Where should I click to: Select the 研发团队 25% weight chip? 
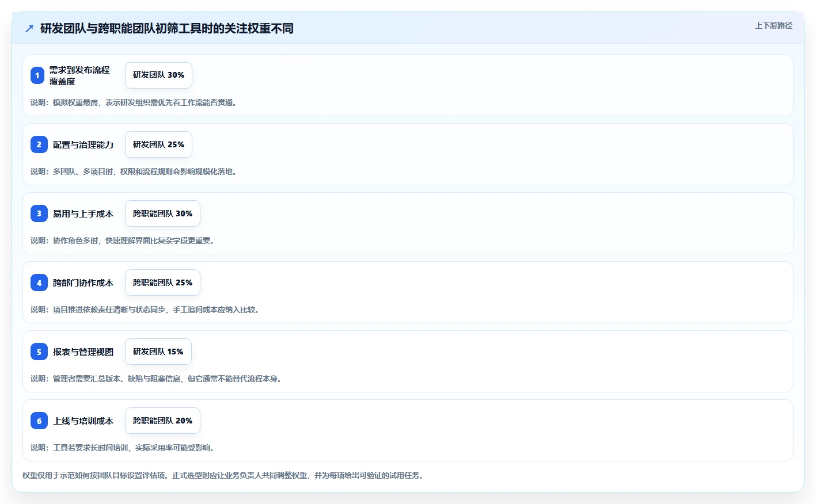click(158, 144)
